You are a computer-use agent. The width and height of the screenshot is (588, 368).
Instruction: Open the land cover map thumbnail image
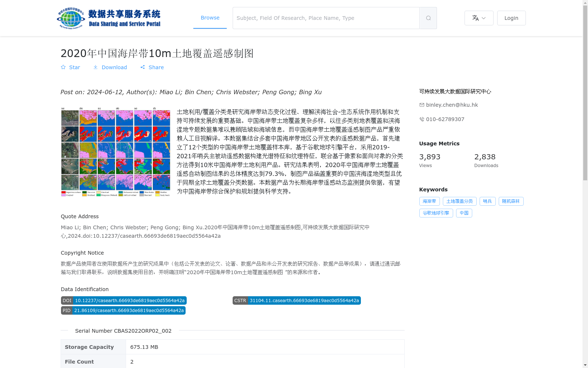click(116, 152)
